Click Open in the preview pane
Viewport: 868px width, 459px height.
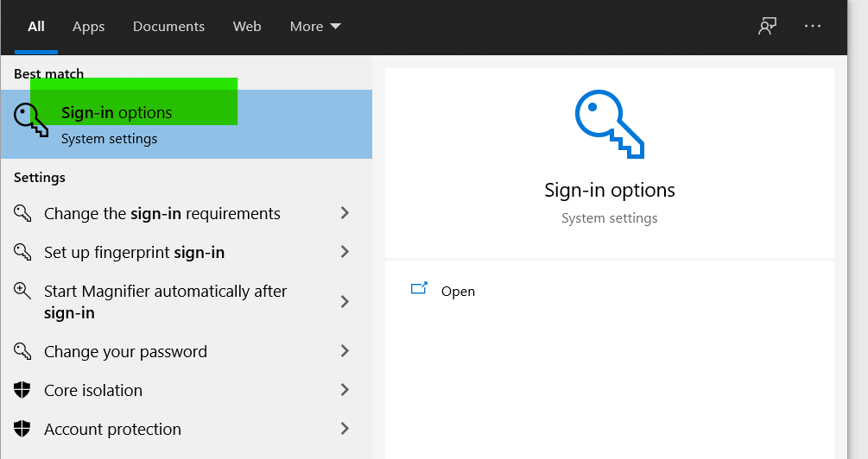pyautogui.click(x=458, y=292)
